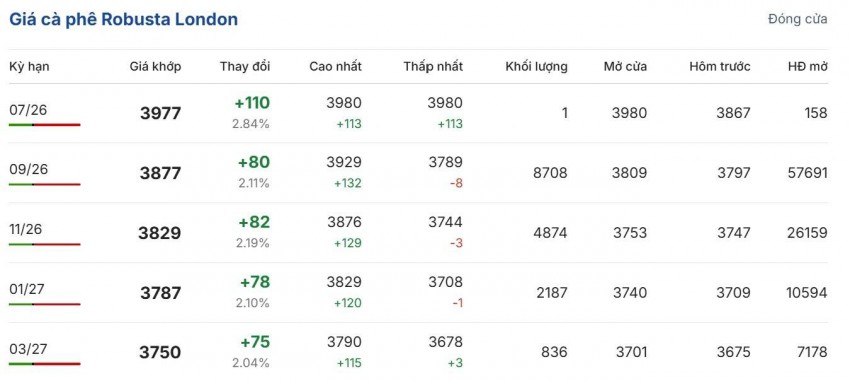This screenshot has height=381, width=850.
Task: Click the range bar under 07/26
Action: point(44,125)
